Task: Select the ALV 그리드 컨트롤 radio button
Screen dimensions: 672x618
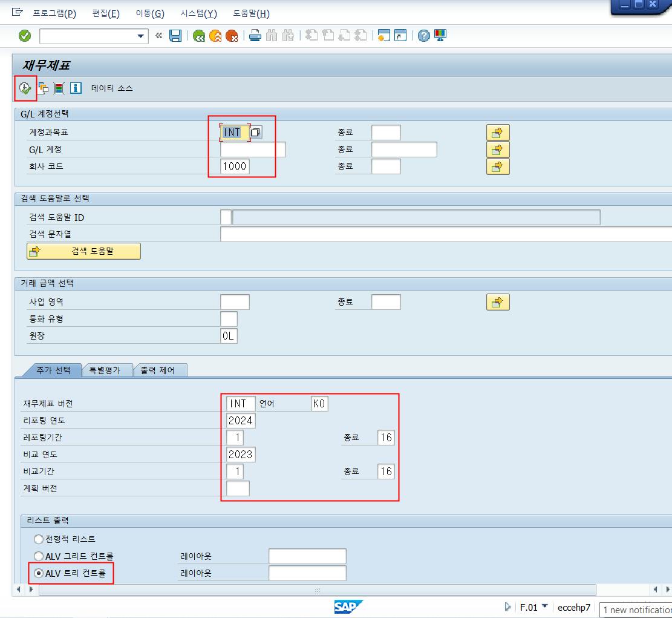Action: (39, 556)
